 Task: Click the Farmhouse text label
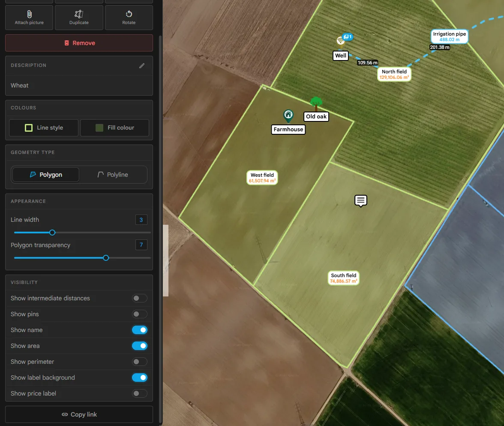pyautogui.click(x=288, y=130)
